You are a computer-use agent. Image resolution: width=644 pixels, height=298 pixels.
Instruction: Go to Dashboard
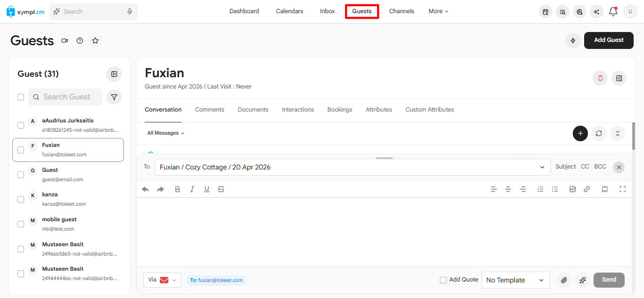pos(244,11)
